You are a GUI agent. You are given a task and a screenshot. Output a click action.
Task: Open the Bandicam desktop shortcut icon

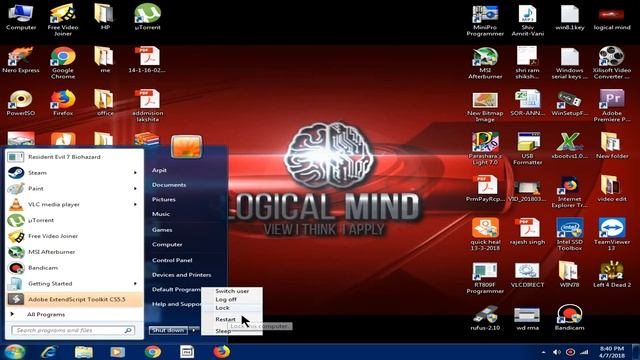pos(569,317)
